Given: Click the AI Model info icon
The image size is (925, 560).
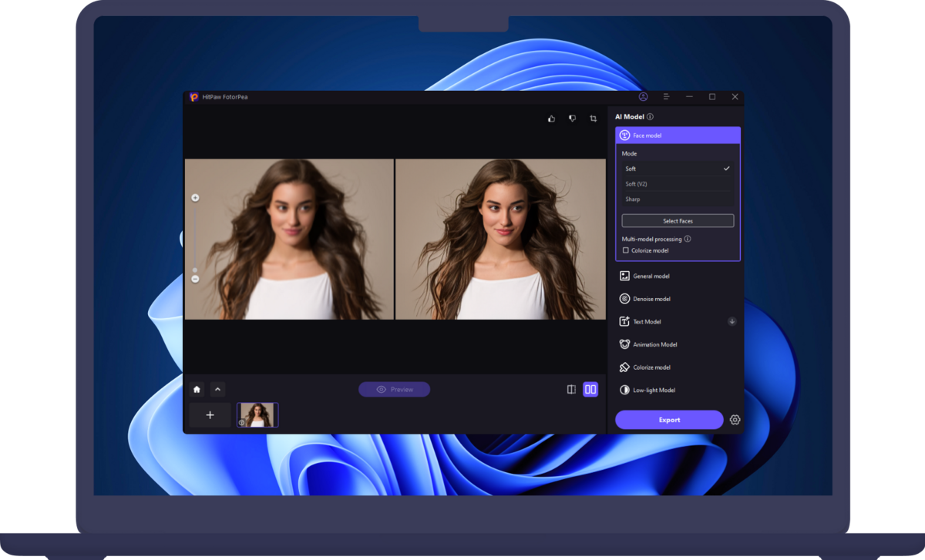Looking at the screenshot, I should coord(650,117).
